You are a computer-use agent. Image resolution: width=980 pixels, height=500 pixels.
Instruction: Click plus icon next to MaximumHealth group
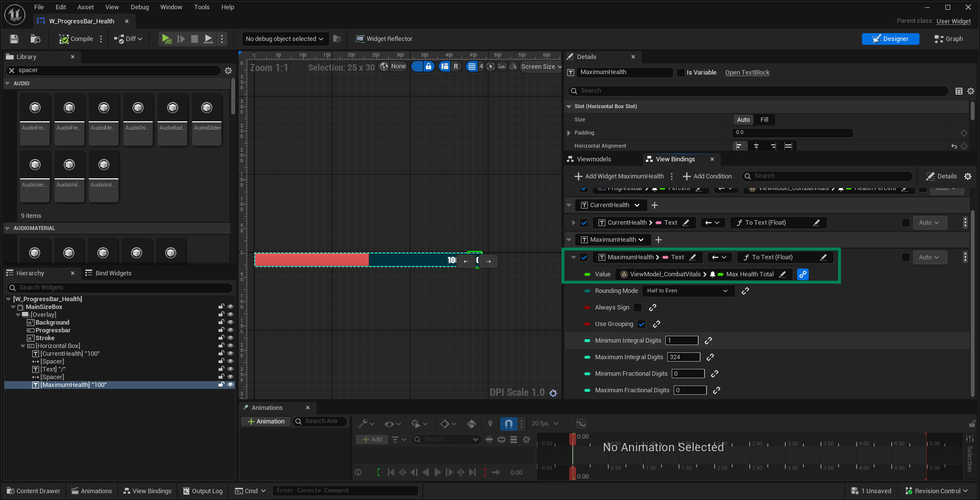tap(659, 240)
